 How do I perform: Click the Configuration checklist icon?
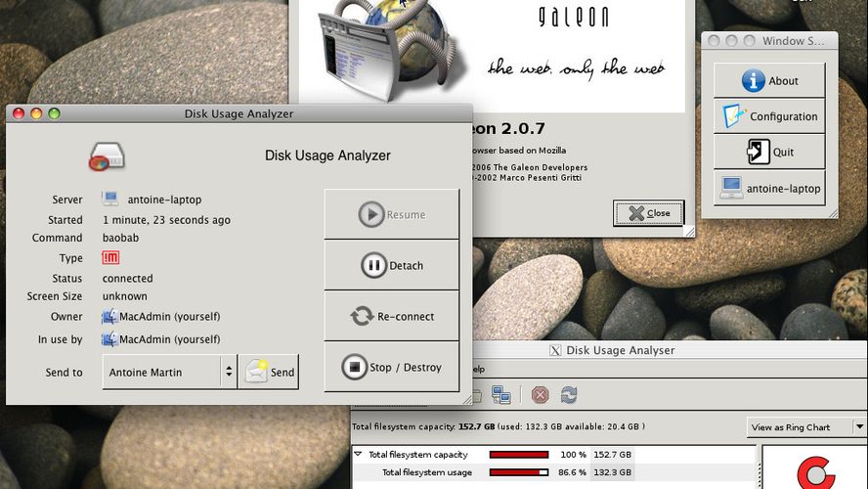tap(735, 116)
